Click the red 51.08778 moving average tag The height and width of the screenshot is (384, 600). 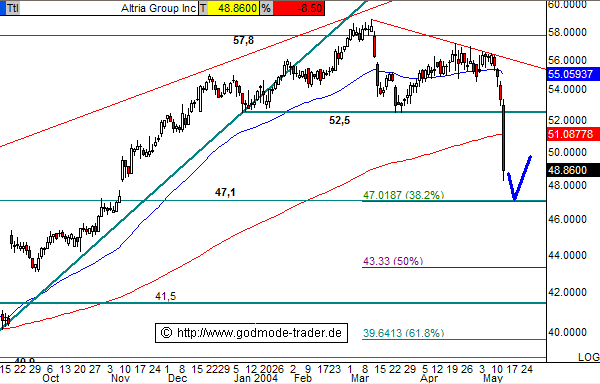coord(573,134)
